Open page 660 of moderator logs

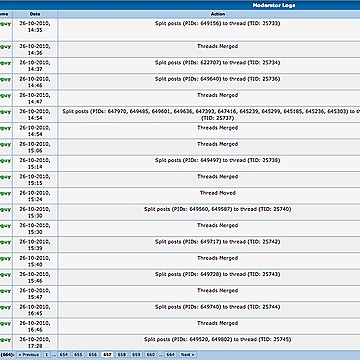[x=151, y=355]
